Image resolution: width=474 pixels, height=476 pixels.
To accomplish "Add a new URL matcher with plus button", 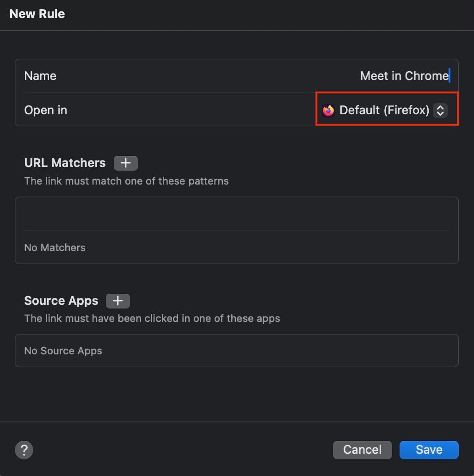I will (125, 163).
